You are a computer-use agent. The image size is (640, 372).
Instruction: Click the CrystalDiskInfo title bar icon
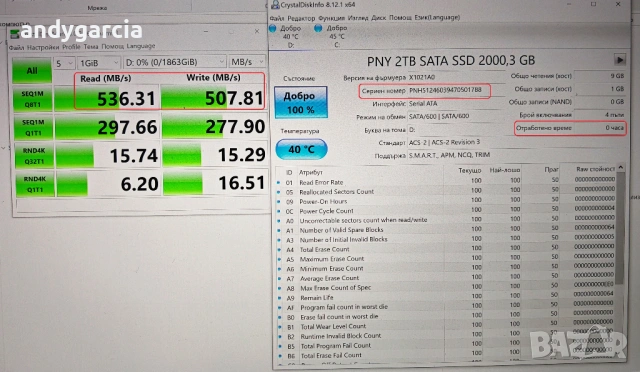point(275,4)
